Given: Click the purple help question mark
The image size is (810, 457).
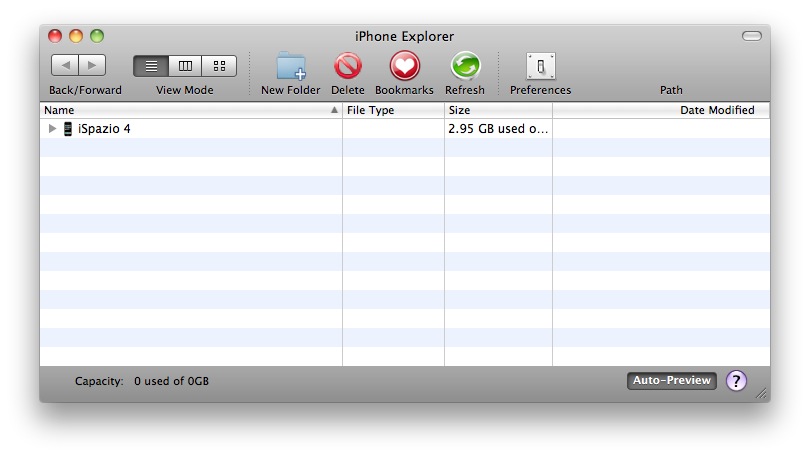Looking at the screenshot, I should coord(736,381).
